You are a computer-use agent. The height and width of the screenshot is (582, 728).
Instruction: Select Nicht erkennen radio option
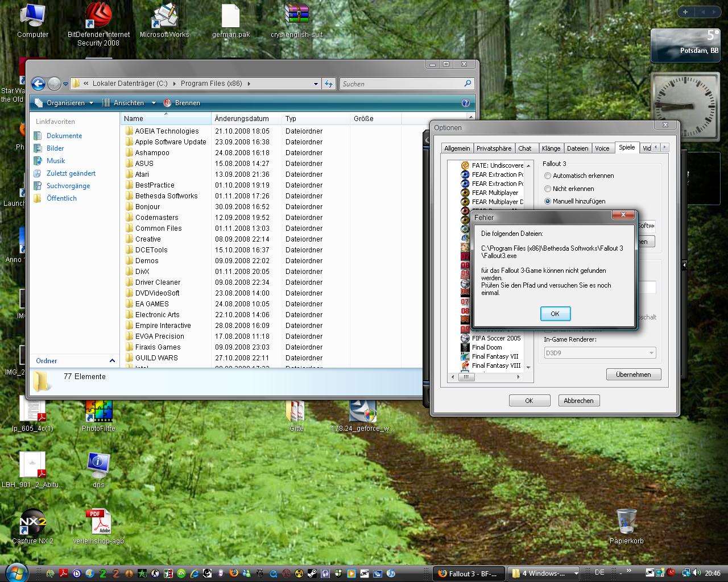point(548,189)
